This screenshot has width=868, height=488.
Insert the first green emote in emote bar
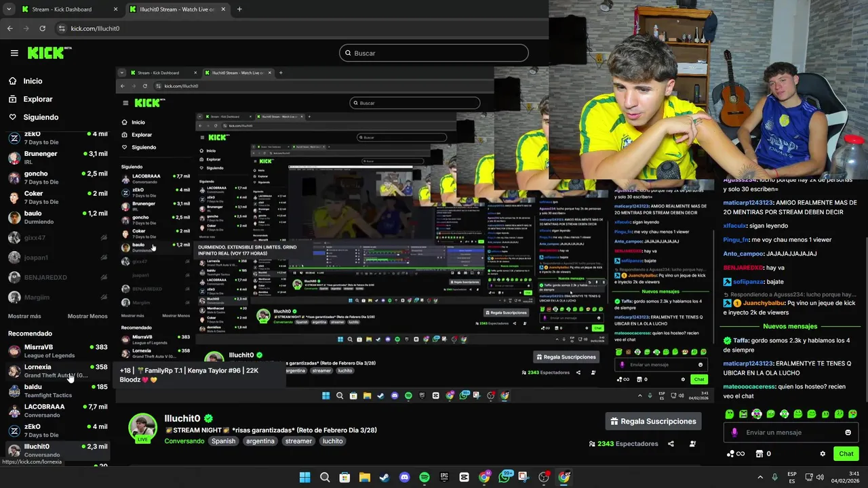[729, 413]
